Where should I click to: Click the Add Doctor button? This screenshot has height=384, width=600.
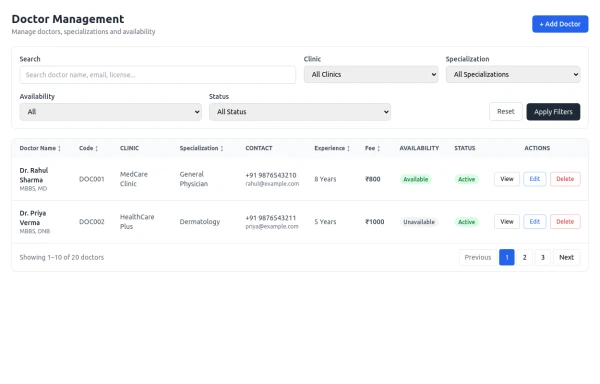560,24
